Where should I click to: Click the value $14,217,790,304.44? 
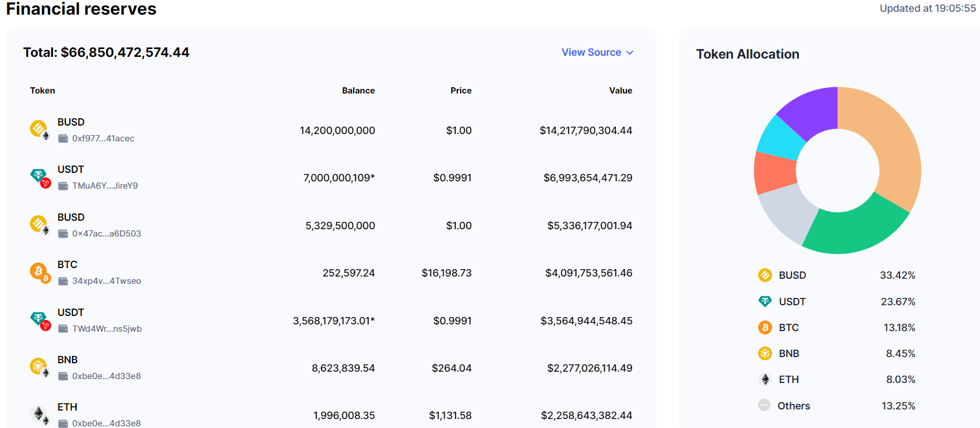pos(586,131)
